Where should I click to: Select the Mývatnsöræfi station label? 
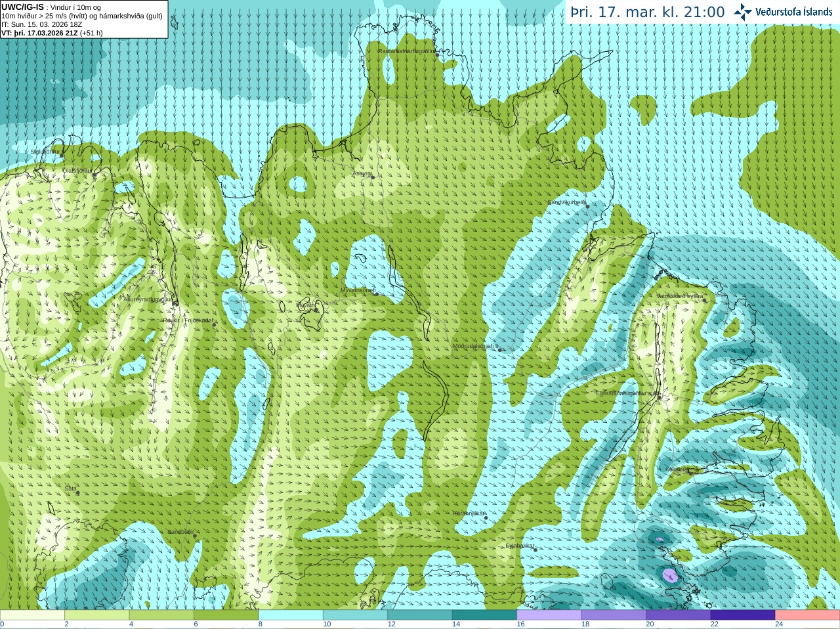coord(358,290)
